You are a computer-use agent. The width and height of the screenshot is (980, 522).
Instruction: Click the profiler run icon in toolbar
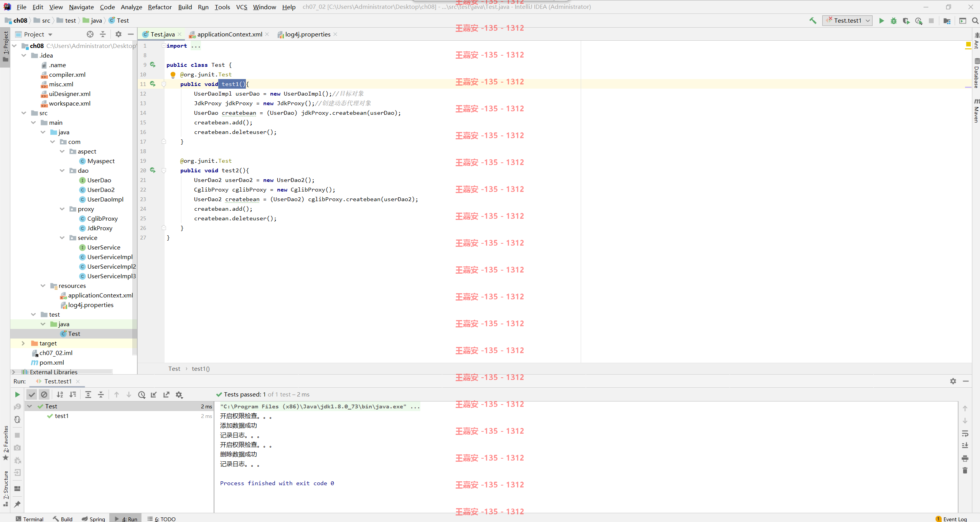click(x=919, y=21)
